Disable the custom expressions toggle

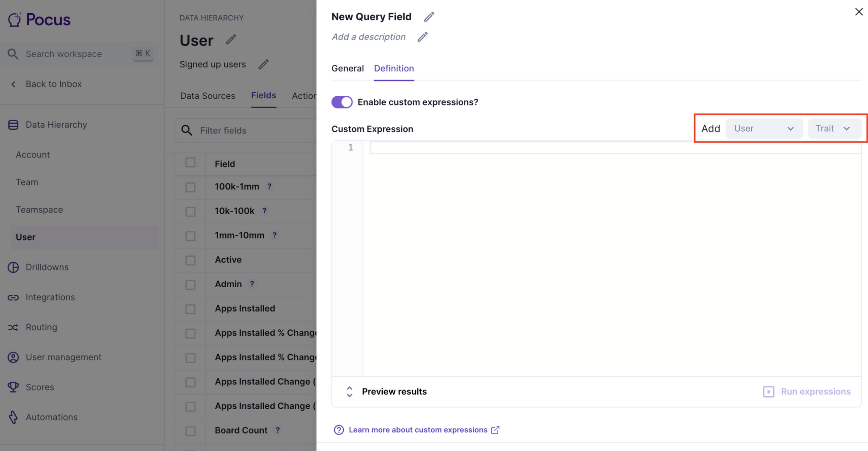342,102
